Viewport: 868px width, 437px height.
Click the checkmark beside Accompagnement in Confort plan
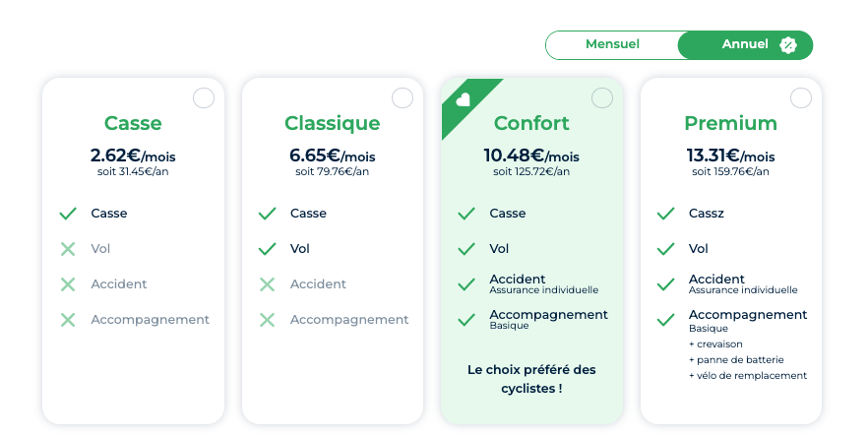466,320
